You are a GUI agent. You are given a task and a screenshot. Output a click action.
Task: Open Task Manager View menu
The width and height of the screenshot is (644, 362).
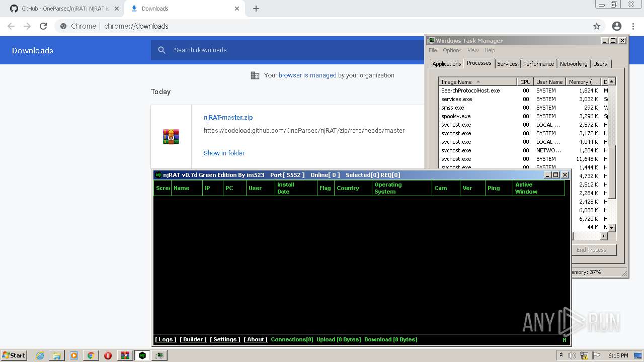pyautogui.click(x=473, y=50)
